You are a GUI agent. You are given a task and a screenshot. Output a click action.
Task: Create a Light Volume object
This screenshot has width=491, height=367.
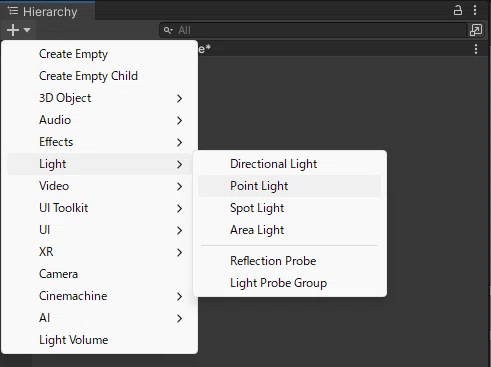coord(99,340)
